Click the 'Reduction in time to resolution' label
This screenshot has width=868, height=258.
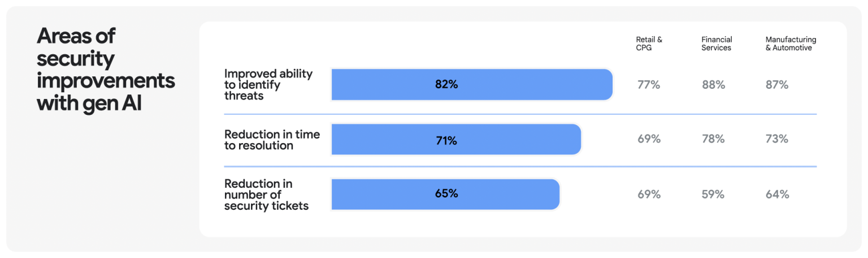pos(272,140)
